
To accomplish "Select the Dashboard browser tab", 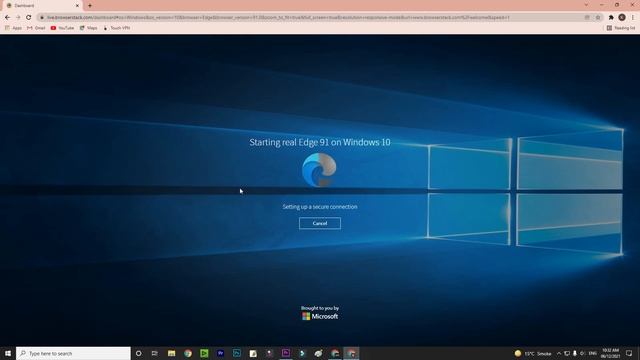I will pyautogui.click(x=42, y=6).
